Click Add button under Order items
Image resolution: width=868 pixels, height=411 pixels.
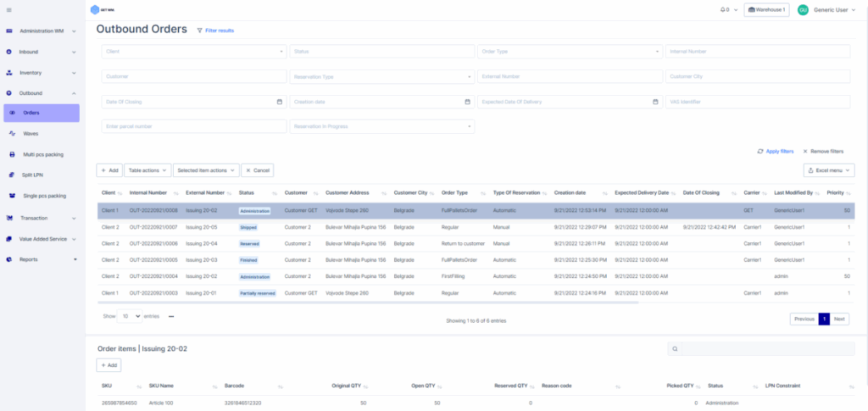108,365
